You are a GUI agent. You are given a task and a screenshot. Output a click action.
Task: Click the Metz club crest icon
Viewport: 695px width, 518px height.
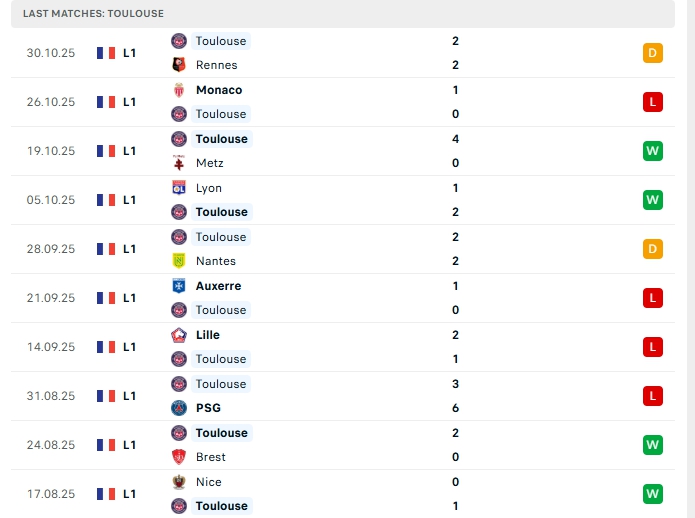[x=179, y=163]
